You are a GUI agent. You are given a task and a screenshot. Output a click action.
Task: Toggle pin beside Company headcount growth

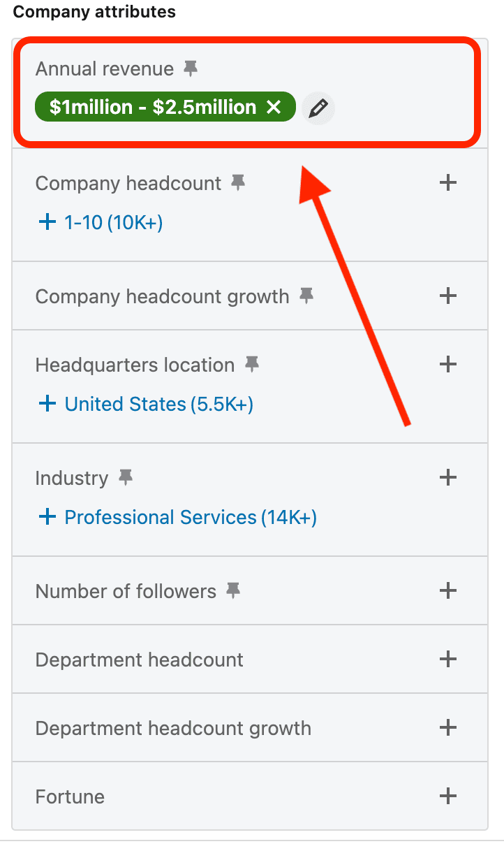coord(306,296)
